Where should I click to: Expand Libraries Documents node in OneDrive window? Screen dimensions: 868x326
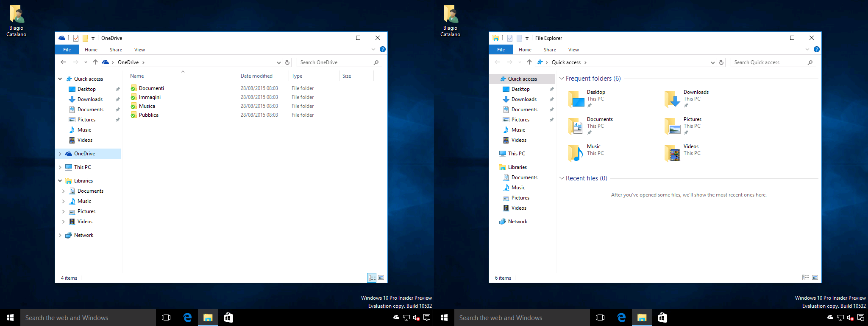click(x=64, y=191)
